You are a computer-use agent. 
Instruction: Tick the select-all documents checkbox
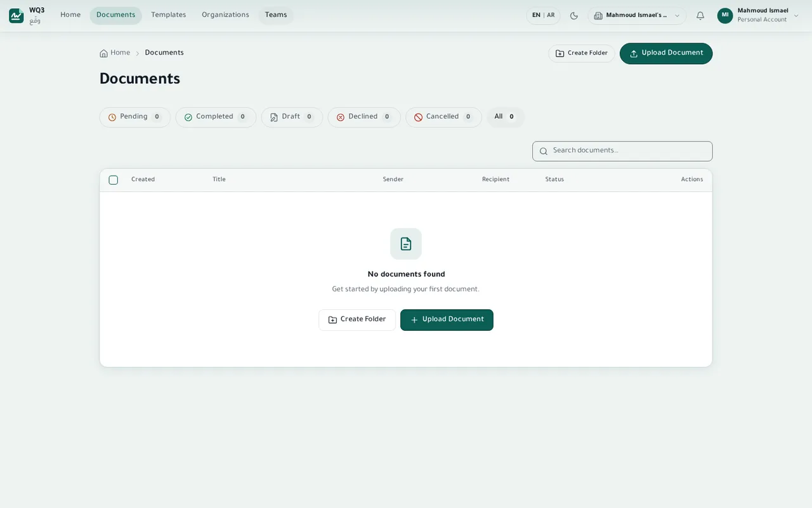(114, 180)
